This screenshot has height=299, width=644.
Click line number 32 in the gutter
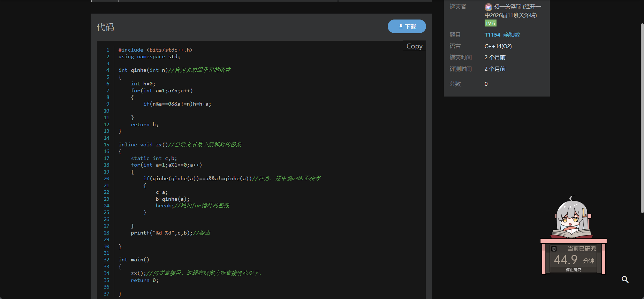click(x=107, y=260)
